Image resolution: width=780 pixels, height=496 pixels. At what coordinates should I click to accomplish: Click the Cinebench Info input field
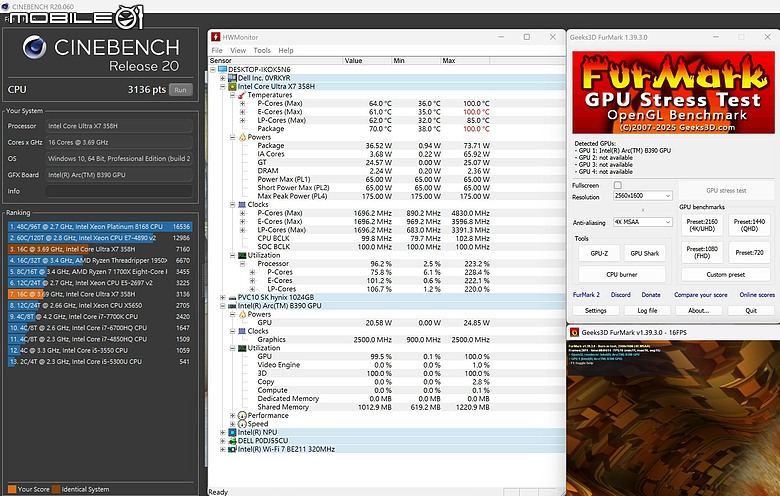click(x=119, y=191)
